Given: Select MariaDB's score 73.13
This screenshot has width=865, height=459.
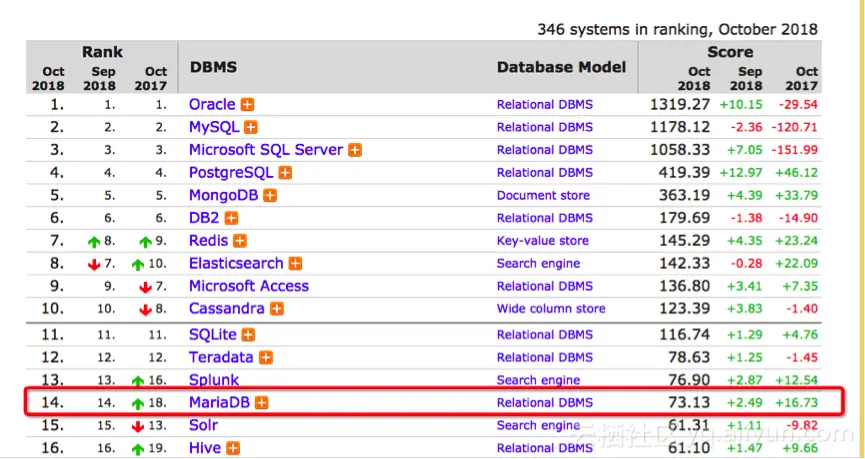Looking at the screenshot, I should coord(688,403).
